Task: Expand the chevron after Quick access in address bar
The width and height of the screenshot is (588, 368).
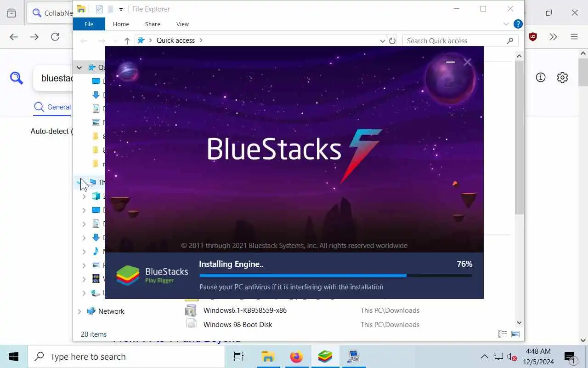Action: point(201,40)
